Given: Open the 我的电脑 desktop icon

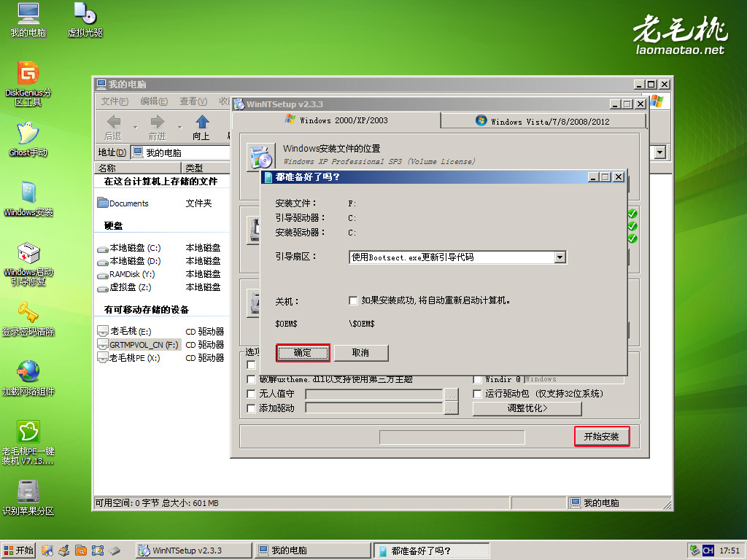Looking at the screenshot, I should click(x=28, y=20).
